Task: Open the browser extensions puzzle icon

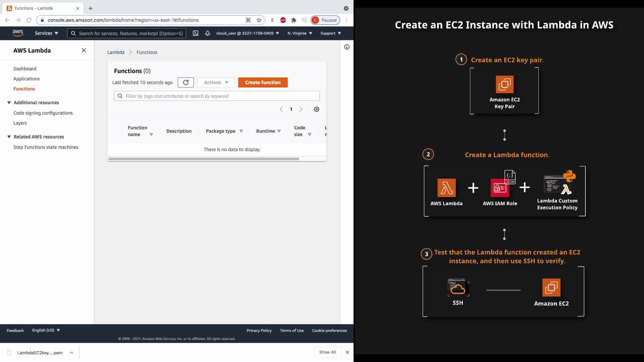Action: 294,20
